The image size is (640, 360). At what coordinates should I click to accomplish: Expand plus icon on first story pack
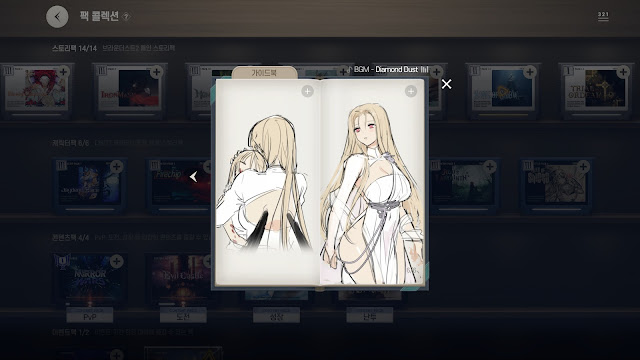click(63, 72)
